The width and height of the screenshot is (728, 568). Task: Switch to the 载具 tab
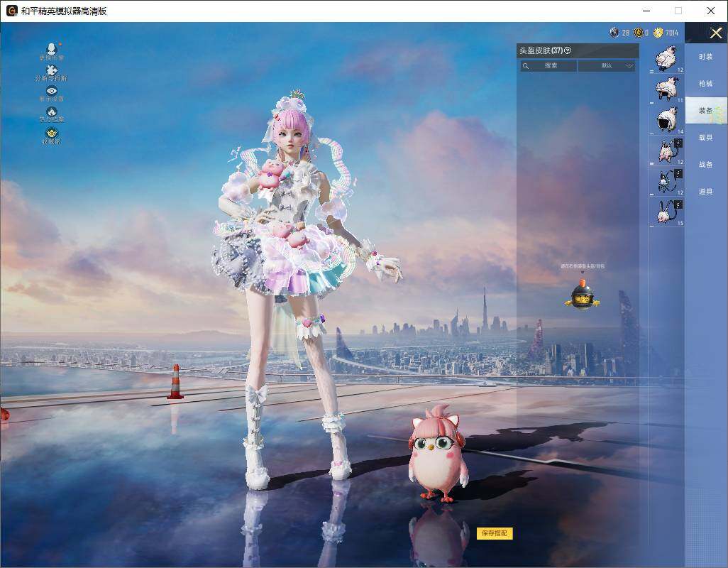(x=706, y=138)
